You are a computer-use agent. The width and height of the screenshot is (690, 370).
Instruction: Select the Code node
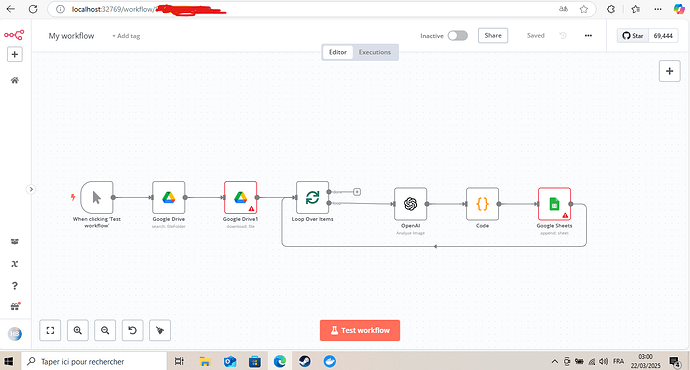[482, 204]
